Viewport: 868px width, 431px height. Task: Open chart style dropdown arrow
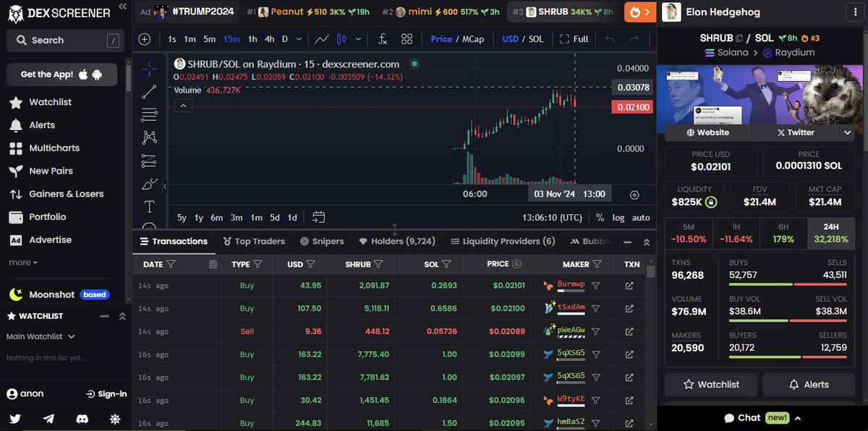[358, 39]
